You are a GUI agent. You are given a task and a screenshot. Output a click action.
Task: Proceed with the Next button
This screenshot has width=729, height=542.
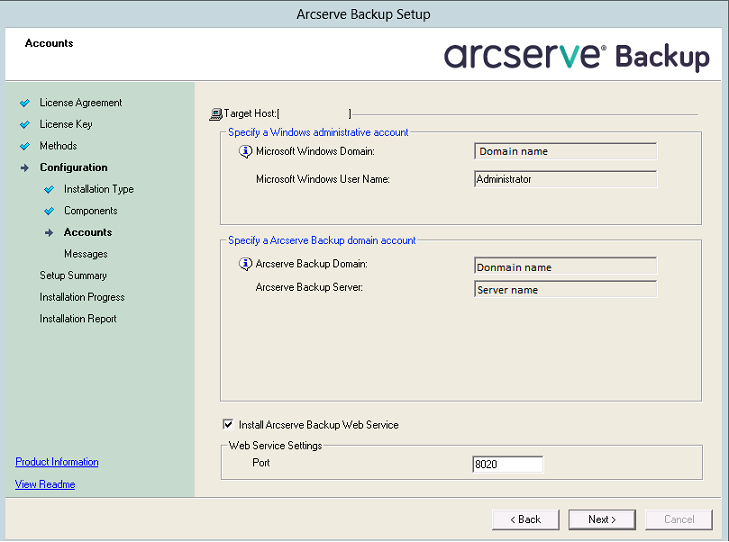tap(602, 520)
